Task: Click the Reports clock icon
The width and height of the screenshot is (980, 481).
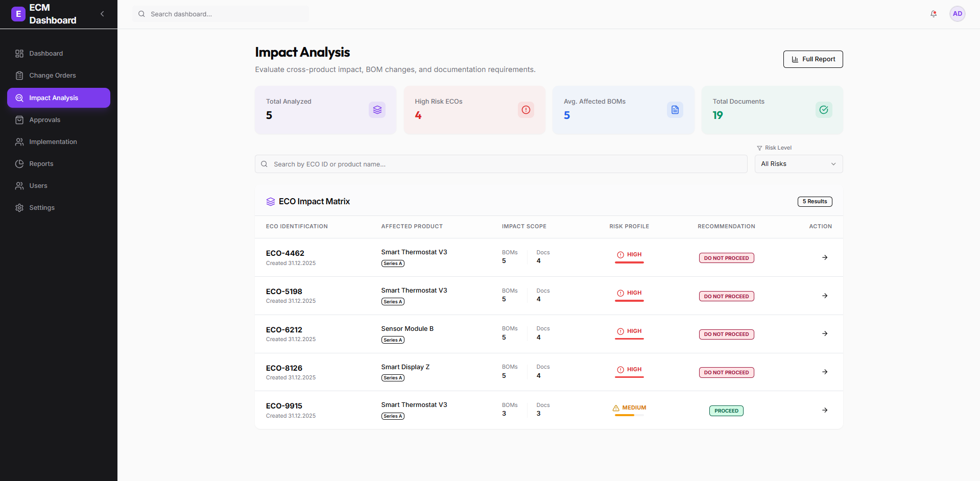Action: pos(19,163)
